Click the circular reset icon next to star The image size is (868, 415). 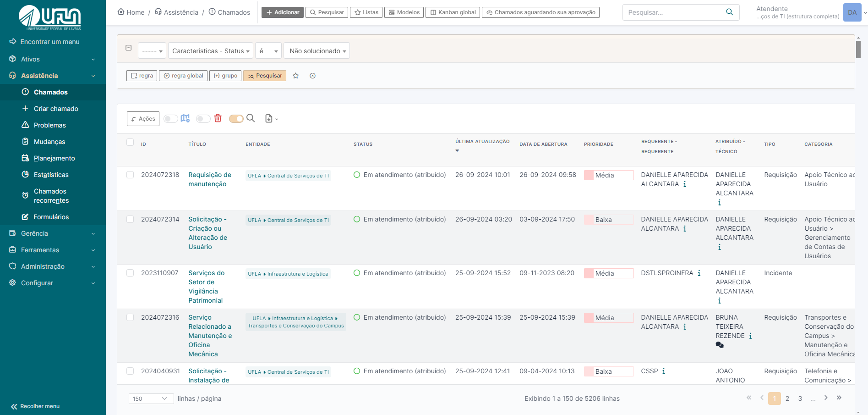312,76
